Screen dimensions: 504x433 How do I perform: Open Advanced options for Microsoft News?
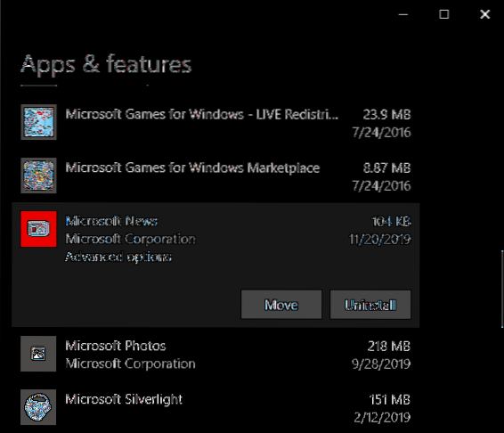tap(118, 257)
